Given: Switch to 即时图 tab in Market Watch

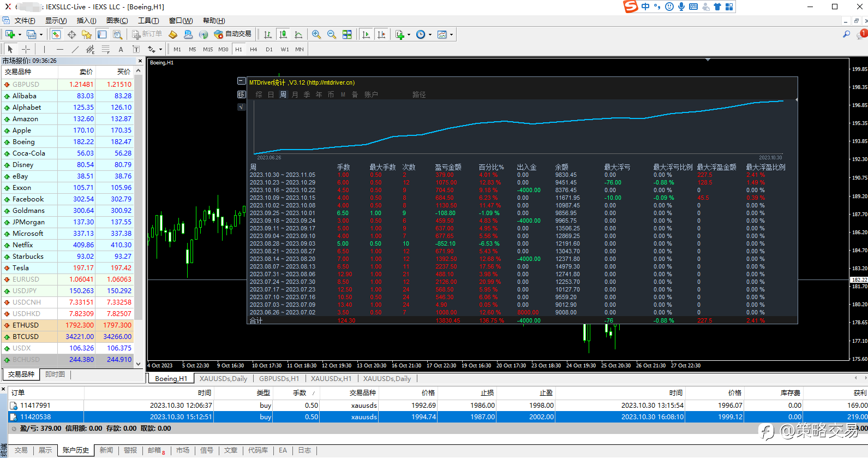Looking at the screenshot, I should 55,374.
